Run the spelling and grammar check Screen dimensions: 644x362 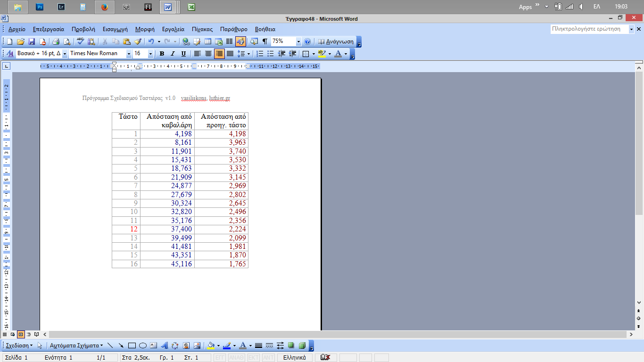pyautogui.click(x=81, y=41)
